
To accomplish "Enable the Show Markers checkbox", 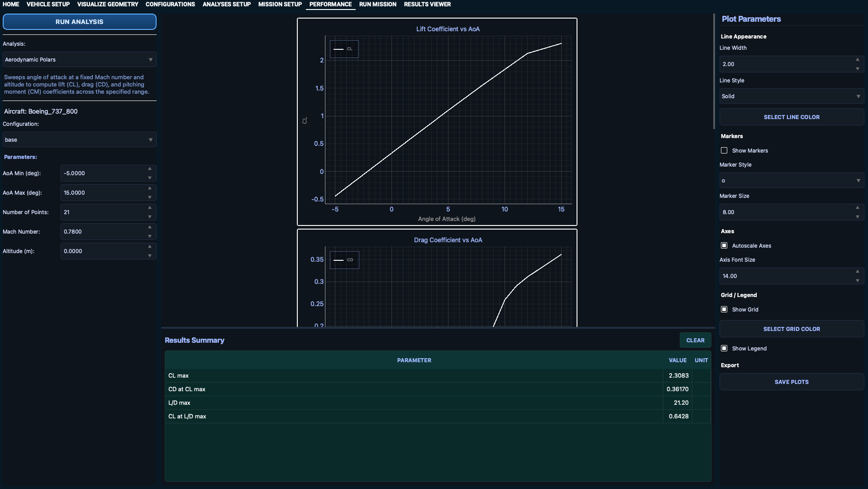I will (724, 150).
